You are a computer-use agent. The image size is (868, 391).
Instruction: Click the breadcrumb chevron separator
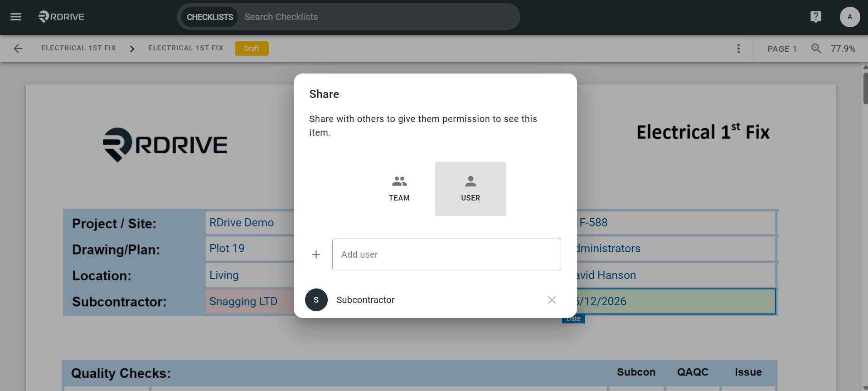pyautogui.click(x=132, y=49)
